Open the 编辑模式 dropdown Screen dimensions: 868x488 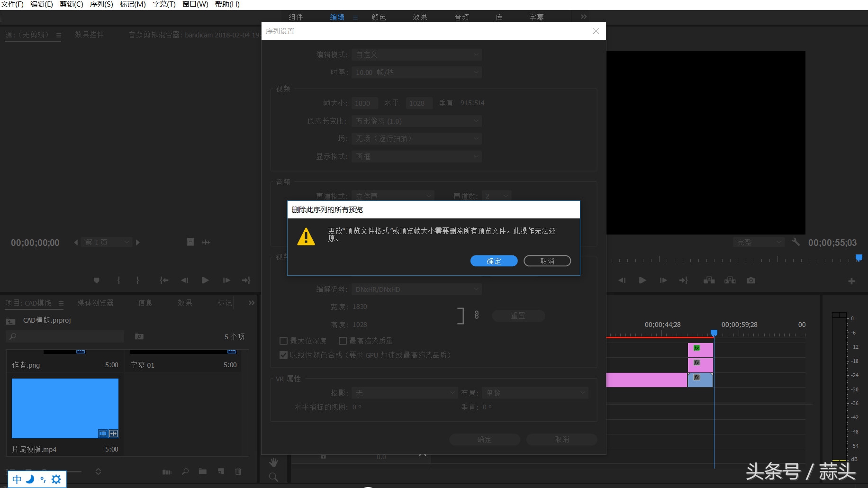coord(416,55)
